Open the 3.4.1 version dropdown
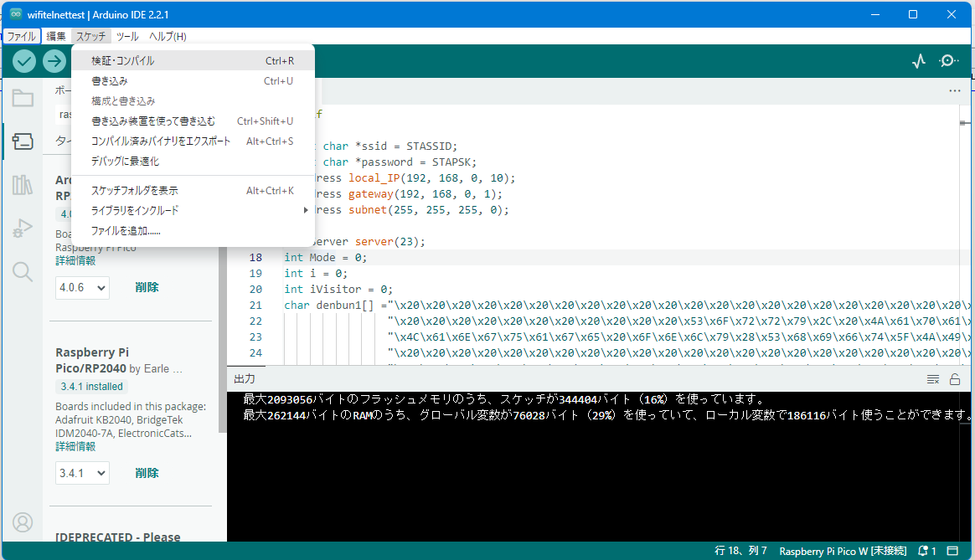 [82, 473]
